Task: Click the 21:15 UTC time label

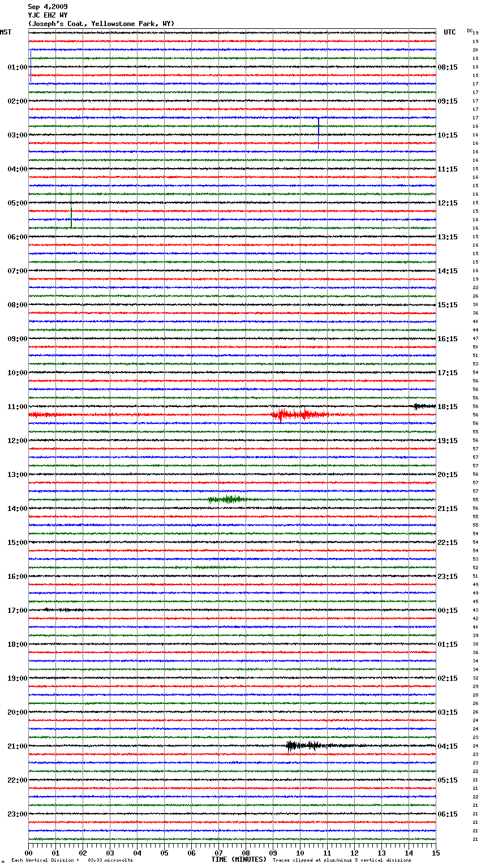Action: pos(448,509)
